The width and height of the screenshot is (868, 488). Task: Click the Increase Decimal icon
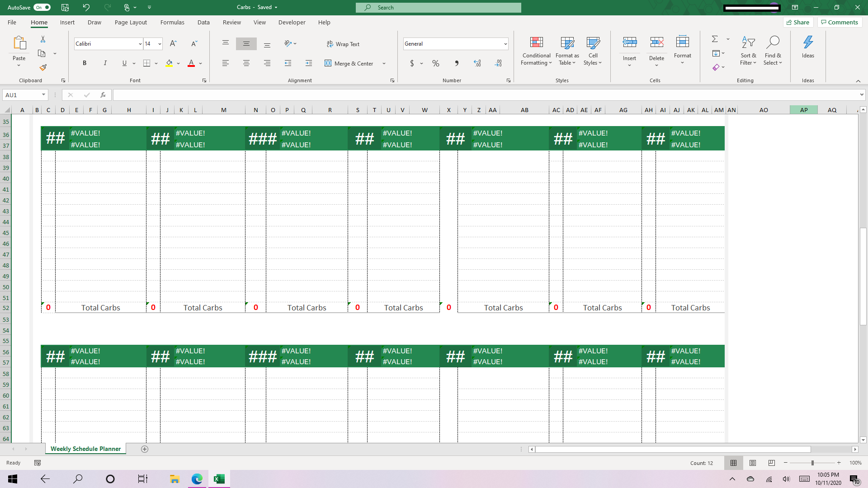[477, 63]
